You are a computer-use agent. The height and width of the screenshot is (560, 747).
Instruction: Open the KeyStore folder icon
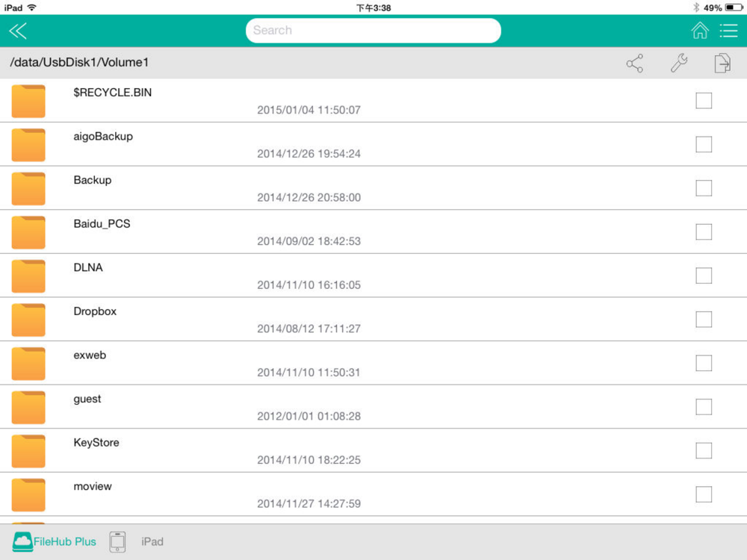point(28,452)
